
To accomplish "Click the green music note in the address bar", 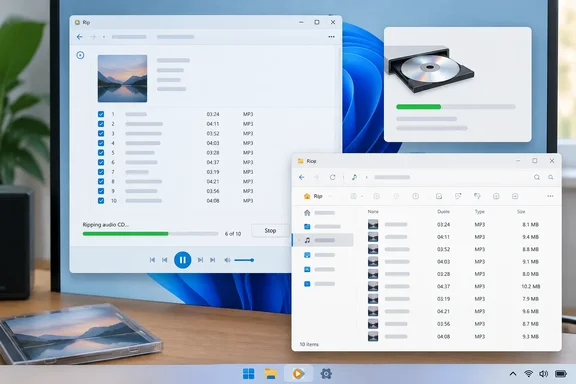I will click(x=354, y=177).
